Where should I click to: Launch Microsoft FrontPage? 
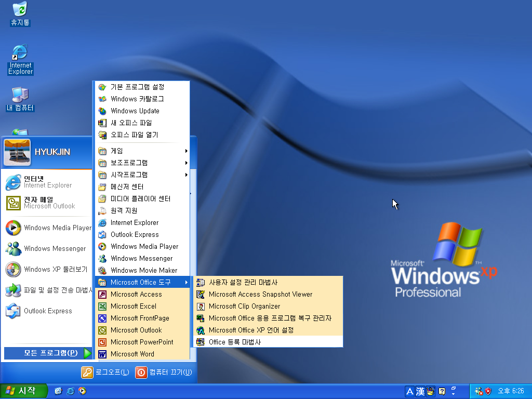point(142,318)
